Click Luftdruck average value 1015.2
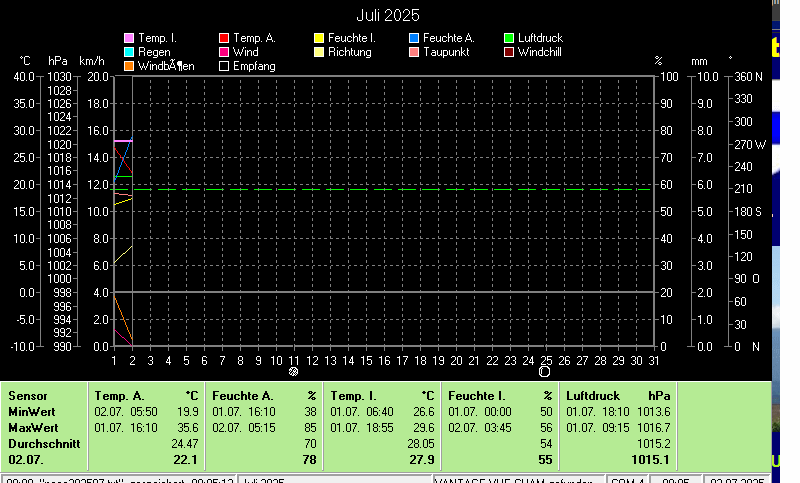Viewport: 800px width, 483px height. point(654,444)
